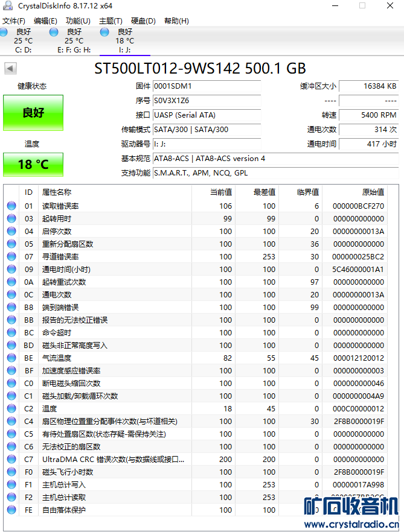Click the 最差值 column header
Viewport: 404px width, 532px height.
257,192
